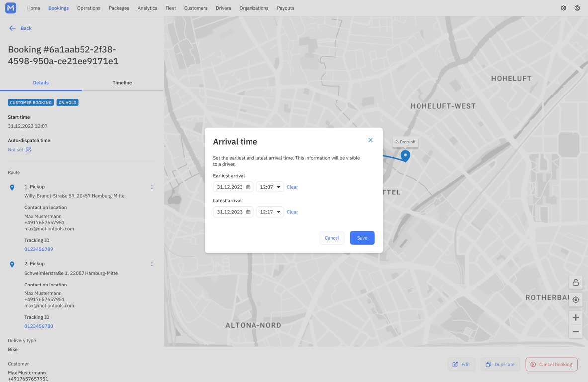Click the Edit booking button

coord(461,365)
